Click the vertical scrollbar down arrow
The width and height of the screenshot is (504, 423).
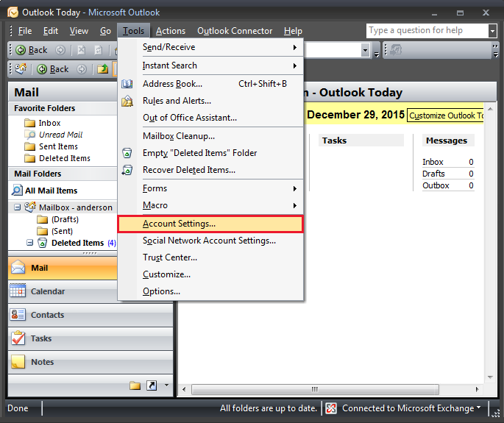[x=490, y=377]
